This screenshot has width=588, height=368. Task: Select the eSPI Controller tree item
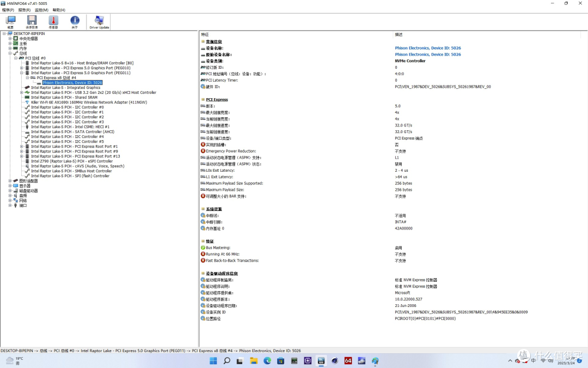coord(72,161)
